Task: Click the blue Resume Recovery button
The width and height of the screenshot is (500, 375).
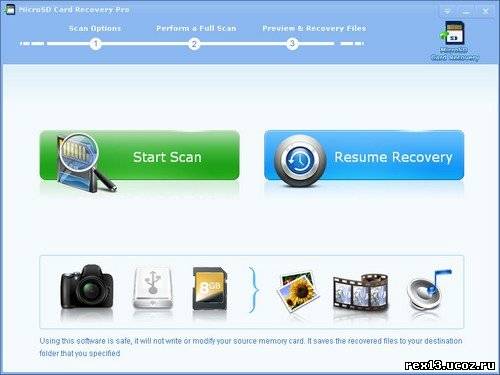Action: coord(364,155)
